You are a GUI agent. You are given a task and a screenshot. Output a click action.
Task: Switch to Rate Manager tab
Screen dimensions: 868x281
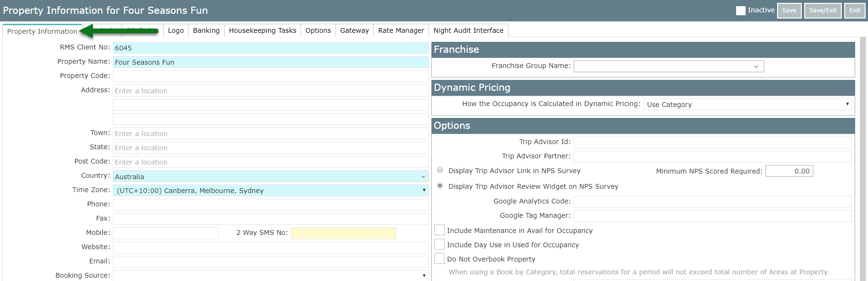tap(401, 30)
